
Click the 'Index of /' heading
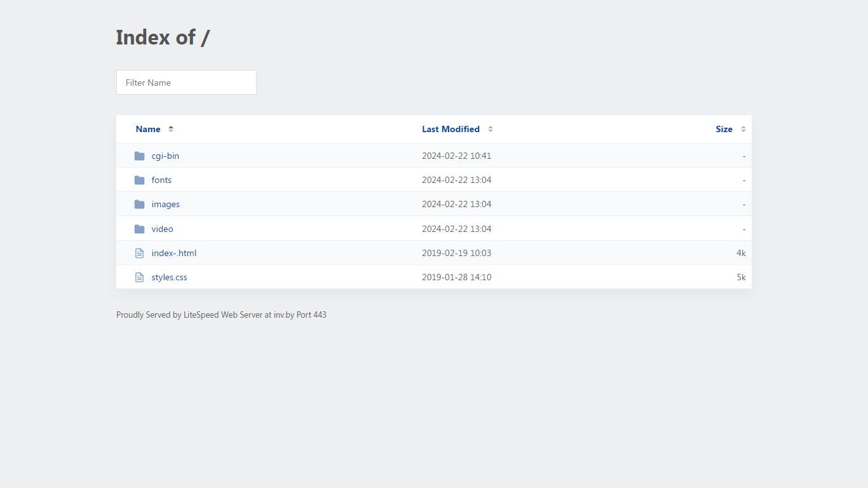(x=163, y=37)
